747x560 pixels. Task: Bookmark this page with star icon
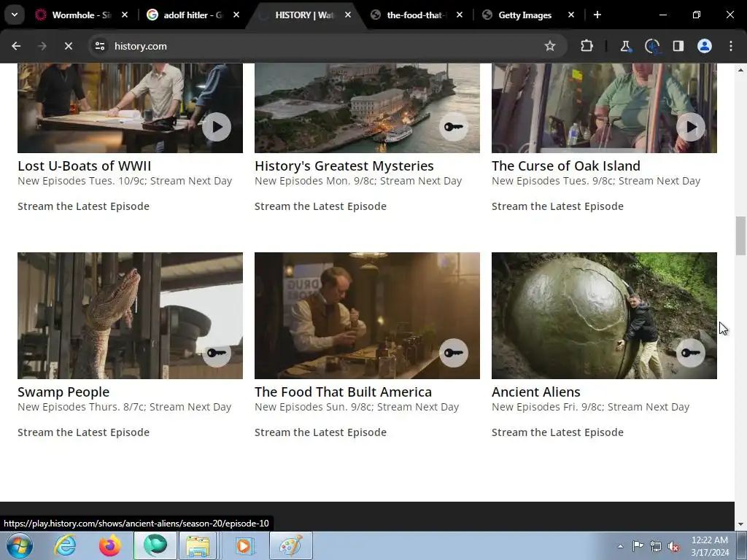(550, 46)
